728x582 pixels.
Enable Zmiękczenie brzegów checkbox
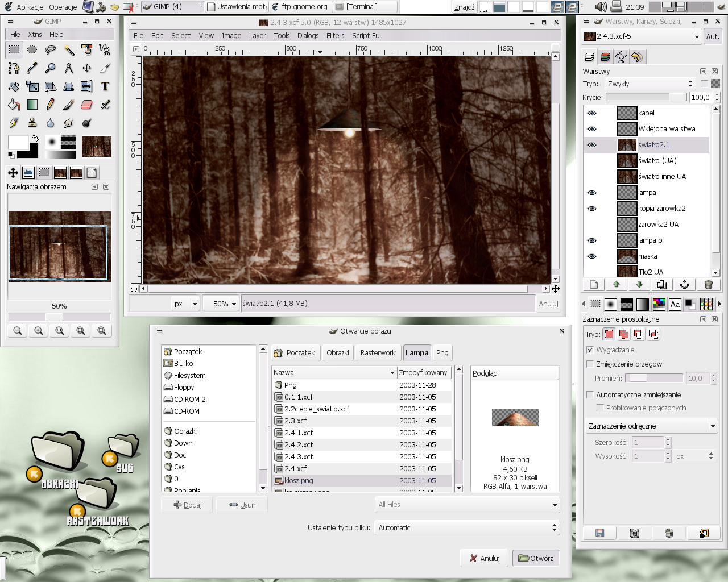[x=590, y=364]
